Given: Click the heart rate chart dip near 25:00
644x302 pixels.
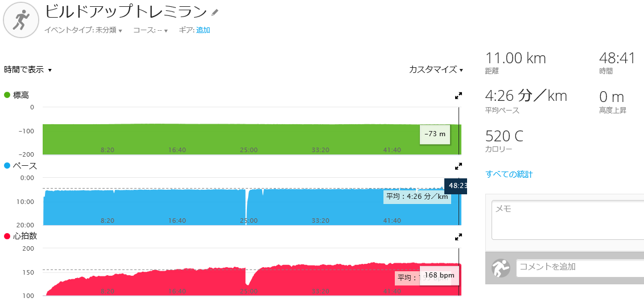Looking at the screenshot, I should point(247,280).
